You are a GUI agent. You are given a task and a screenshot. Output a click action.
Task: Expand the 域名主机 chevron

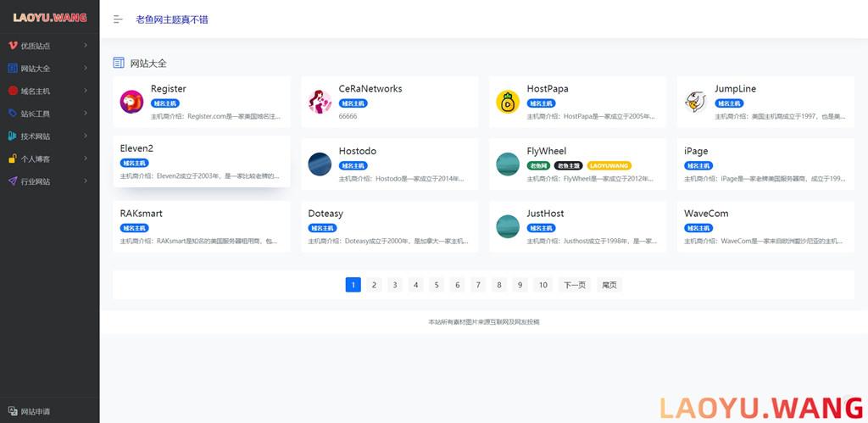pos(86,91)
